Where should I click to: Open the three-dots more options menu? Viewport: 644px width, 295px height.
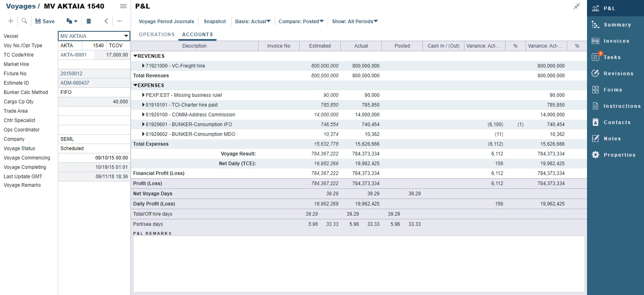click(x=119, y=21)
